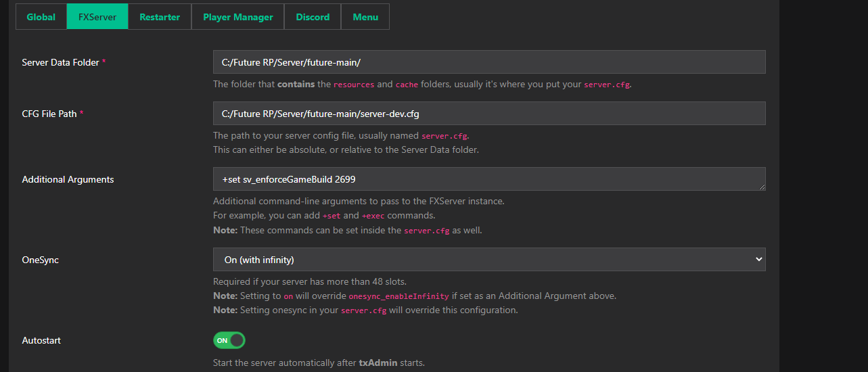Click the Autostart setting label

click(x=41, y=340)
